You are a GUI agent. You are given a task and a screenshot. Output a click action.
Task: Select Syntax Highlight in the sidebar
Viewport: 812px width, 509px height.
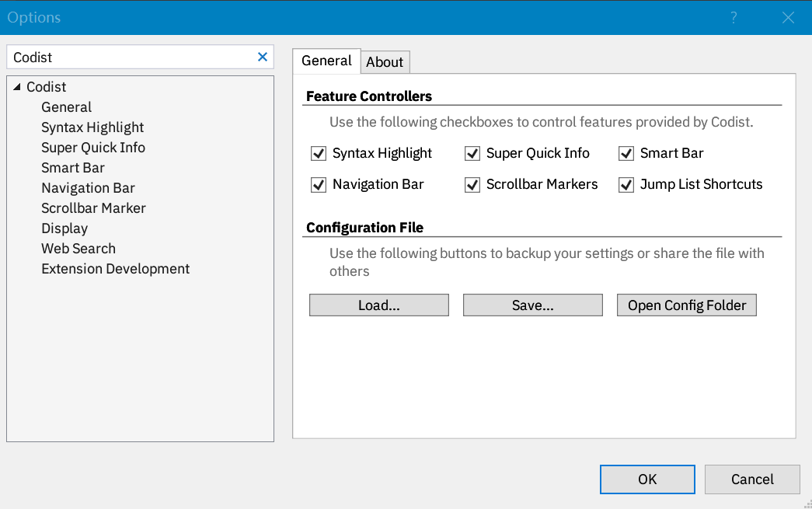click(x=92, y=127)
